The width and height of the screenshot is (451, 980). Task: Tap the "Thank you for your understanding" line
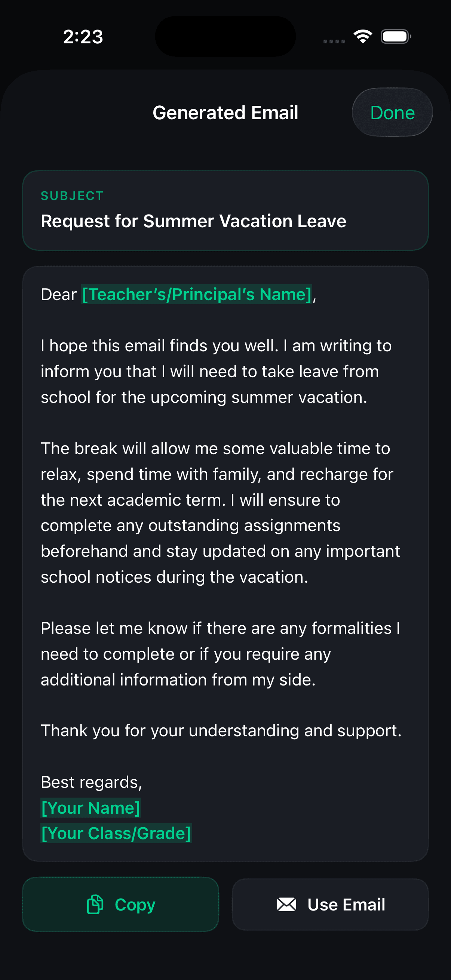(x=221, y=730)
